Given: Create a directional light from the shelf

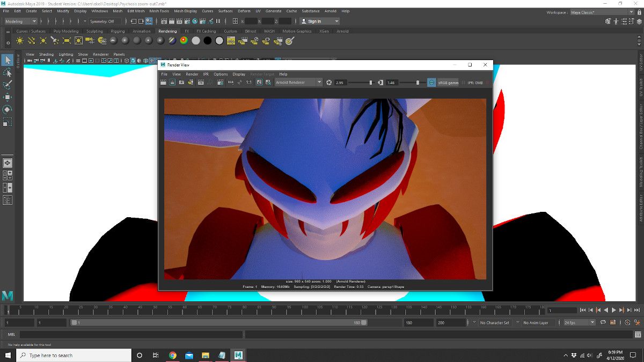Looking at the screenshot, I should coord(31,41).
